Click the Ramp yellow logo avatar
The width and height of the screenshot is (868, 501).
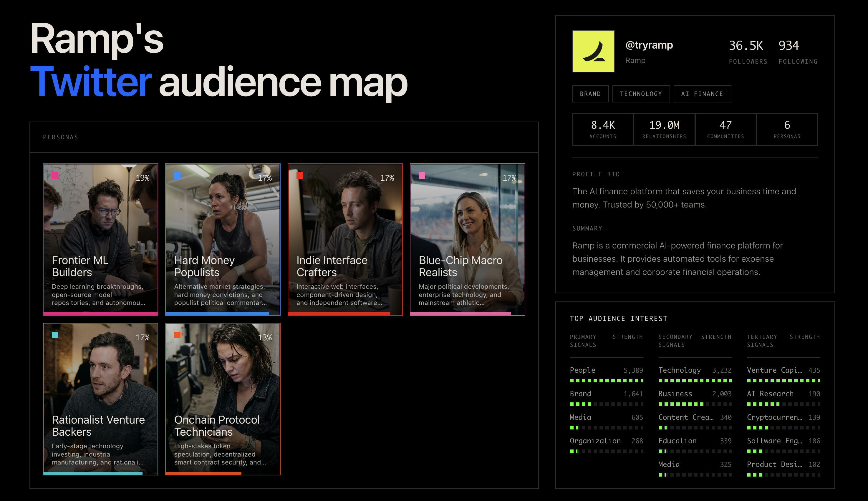593,51
